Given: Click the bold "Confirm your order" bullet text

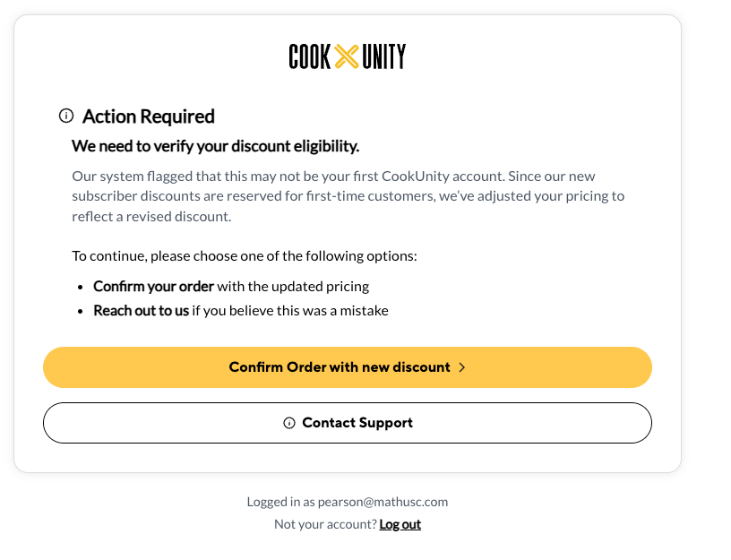Looking at the screenshot, I should (x=153, y=287).
